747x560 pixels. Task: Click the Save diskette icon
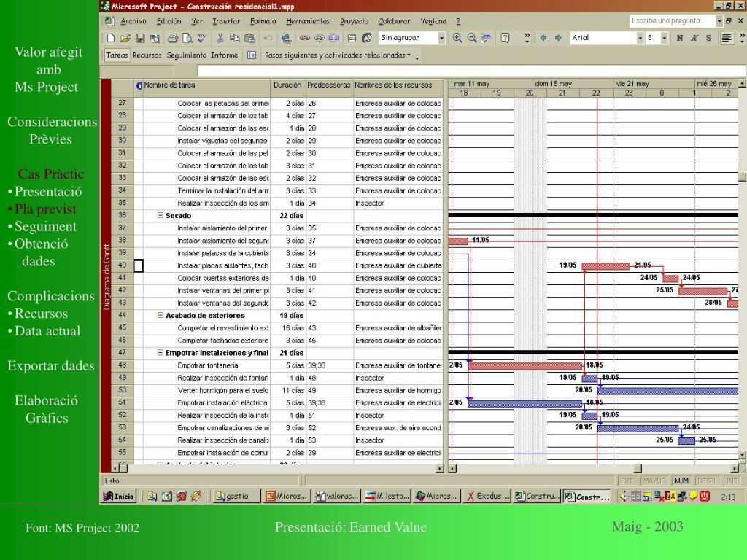click(x=140, y=38)
